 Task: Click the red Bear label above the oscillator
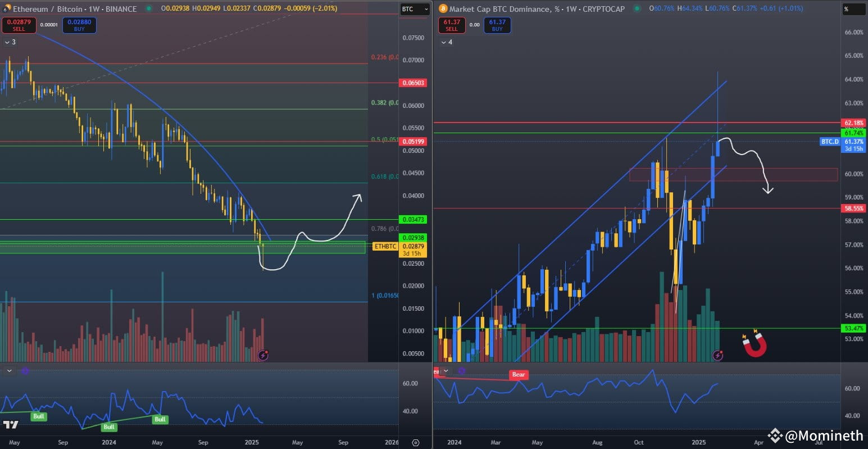click(518, 374)
